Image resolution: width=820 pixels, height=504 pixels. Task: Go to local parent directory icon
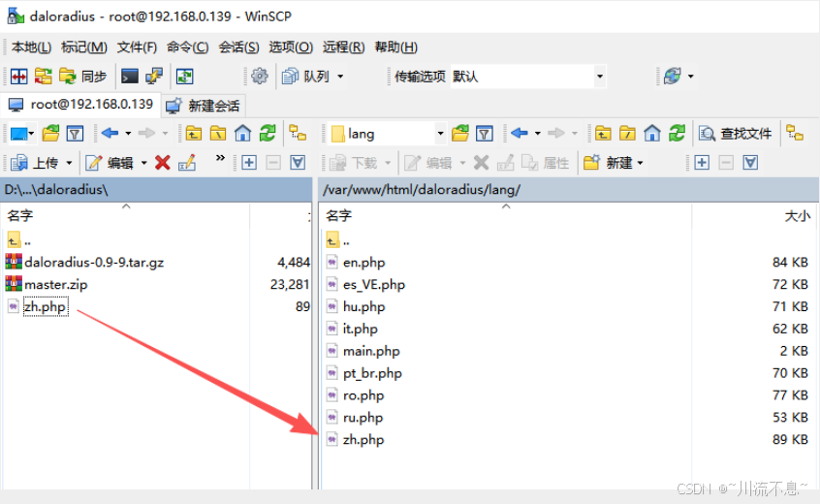pos(194,134)
